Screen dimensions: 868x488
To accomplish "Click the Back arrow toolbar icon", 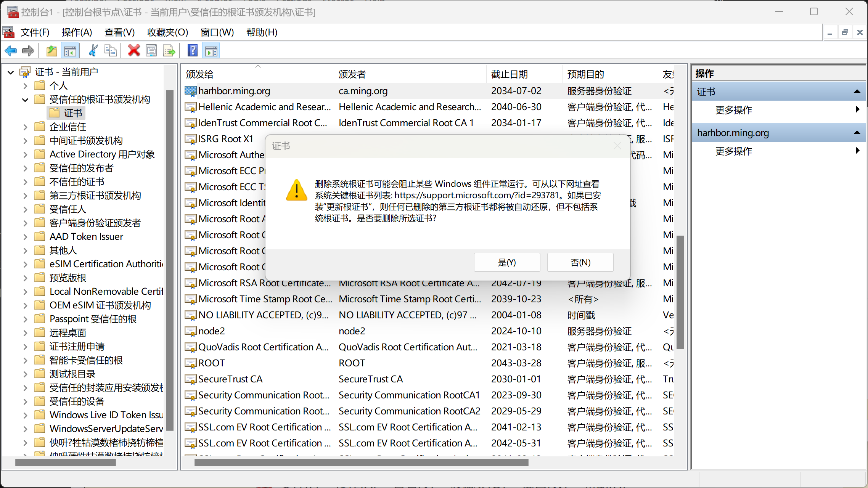I will click(x=11, y=51).
